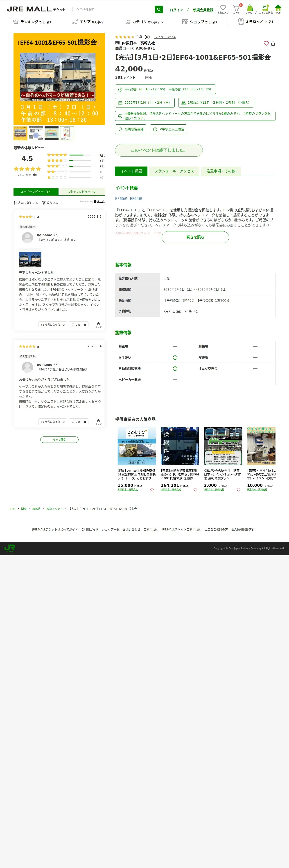
Task: Switch to スケジュール・アクセス tab
Action: point(174,171)
